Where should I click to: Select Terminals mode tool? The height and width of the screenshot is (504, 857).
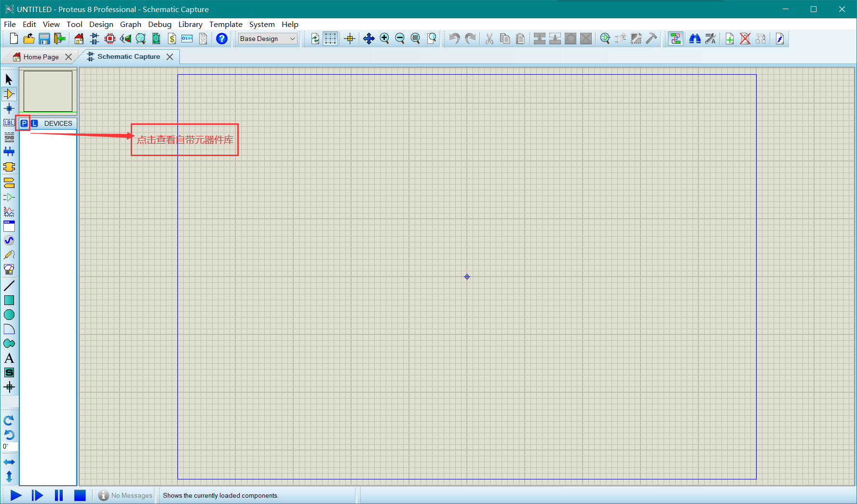[x=9, y=183]
